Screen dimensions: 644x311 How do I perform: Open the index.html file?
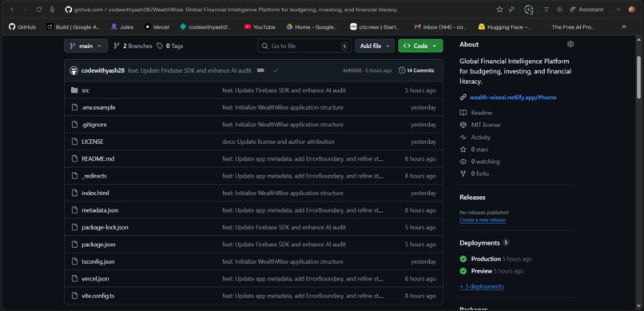[95, 193]
